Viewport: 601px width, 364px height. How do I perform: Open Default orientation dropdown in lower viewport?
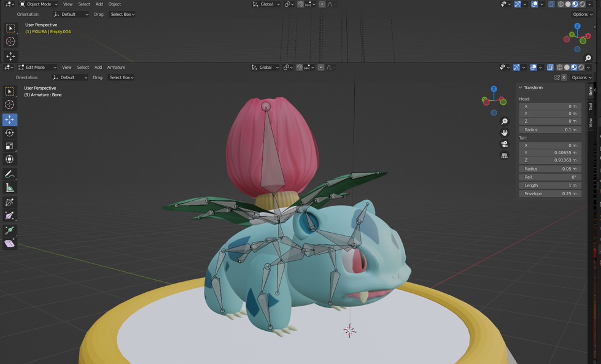pyautogui.click(x=70, y=77)
